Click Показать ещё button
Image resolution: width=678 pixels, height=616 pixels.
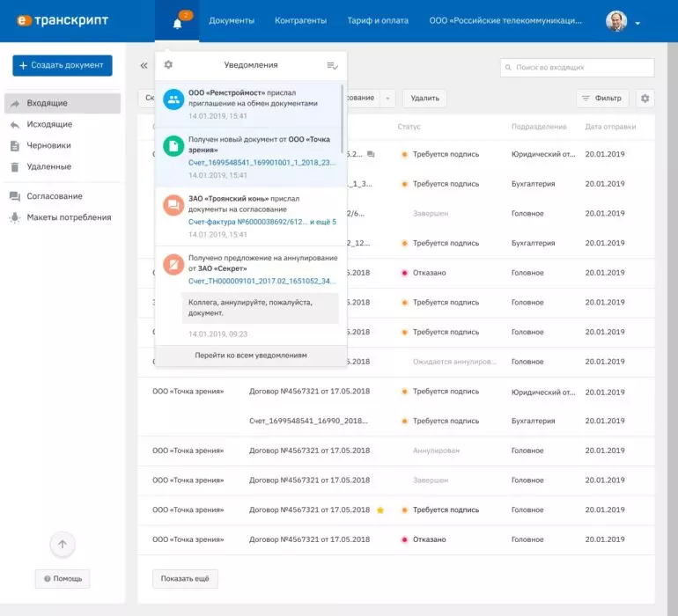(185, 579)
